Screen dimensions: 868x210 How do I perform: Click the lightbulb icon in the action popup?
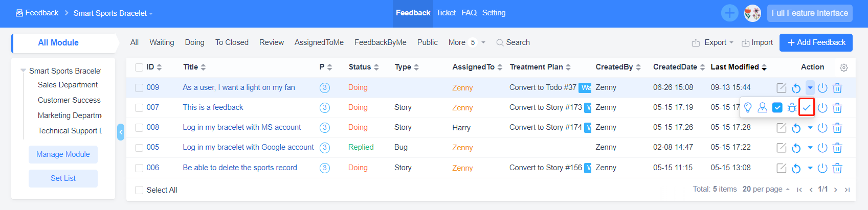[748, 108]
